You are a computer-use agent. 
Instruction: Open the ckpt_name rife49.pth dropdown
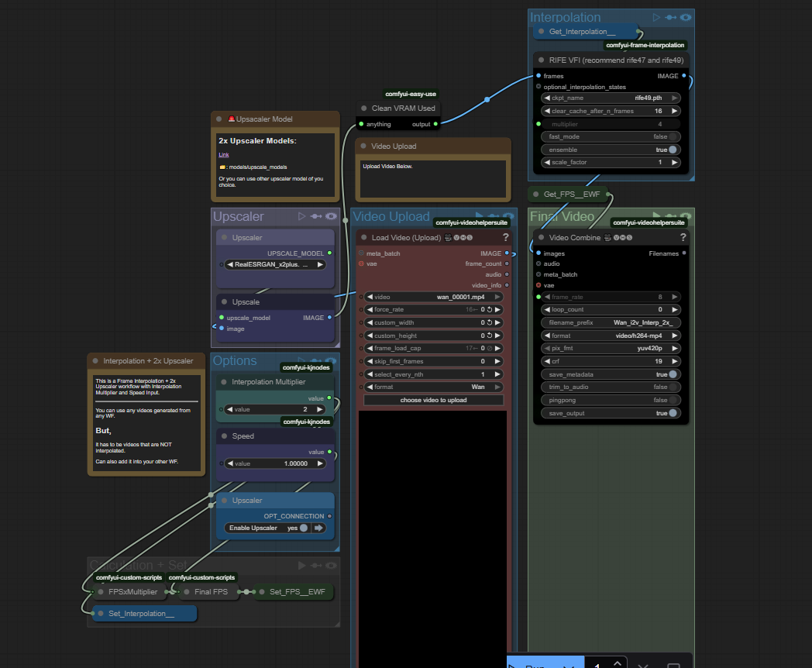(x=611, y=98)
